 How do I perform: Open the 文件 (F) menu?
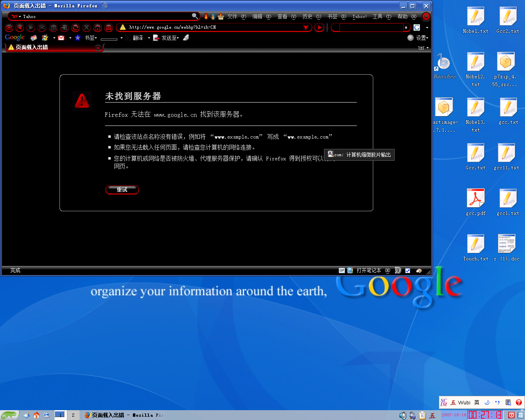[237, 16]
